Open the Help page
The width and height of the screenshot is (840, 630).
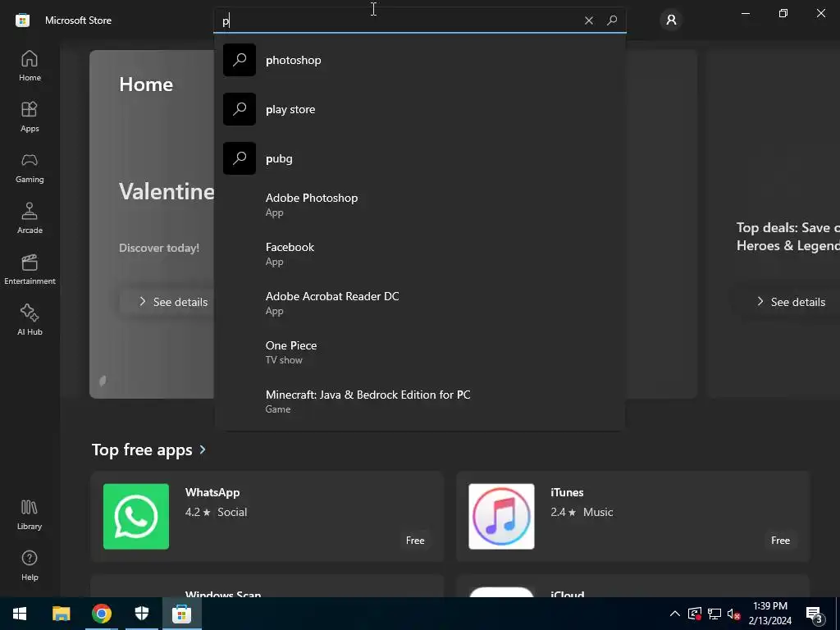pyautogui.click(x=30, y=566)
